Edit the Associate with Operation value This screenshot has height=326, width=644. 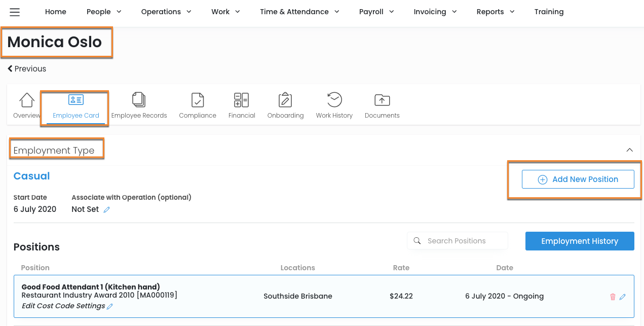(107, 210)
